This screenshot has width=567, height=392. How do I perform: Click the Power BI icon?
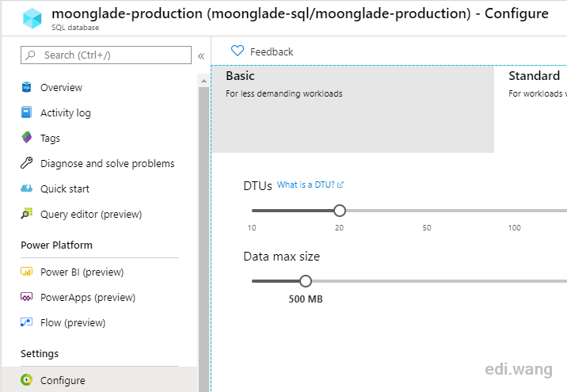click(x=26, y=272)
